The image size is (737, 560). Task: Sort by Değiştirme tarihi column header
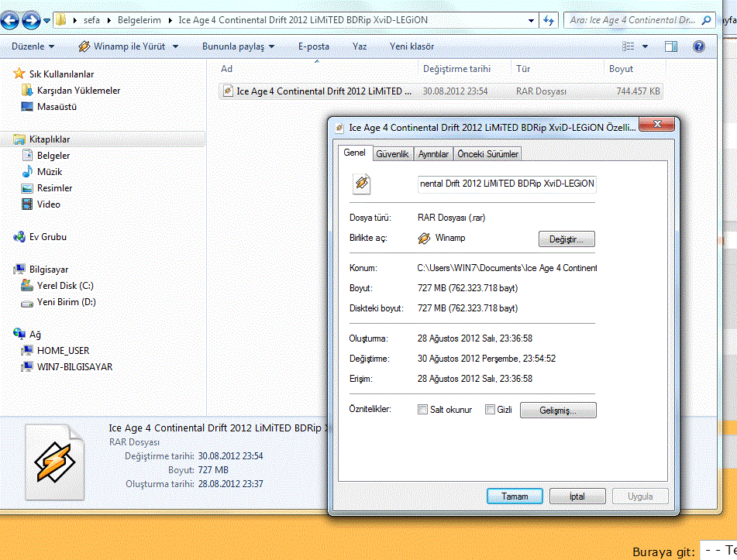pyautogui.click(x=464, y=69)
